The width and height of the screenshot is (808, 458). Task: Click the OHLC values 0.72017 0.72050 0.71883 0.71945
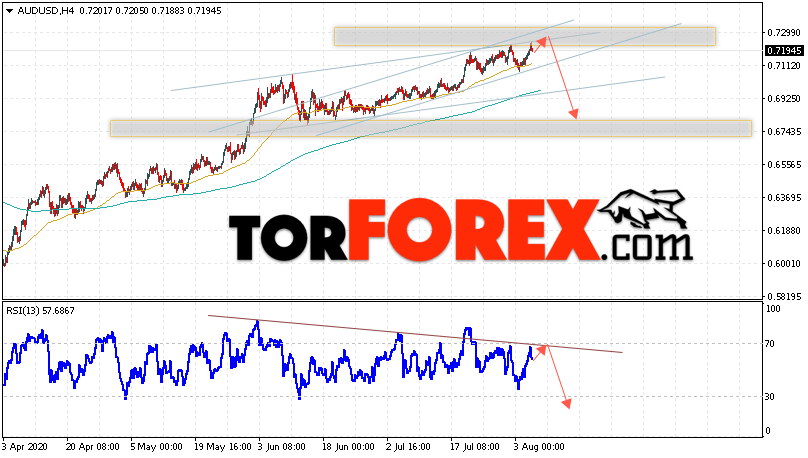pyautogui.click(x=150, y=11)
